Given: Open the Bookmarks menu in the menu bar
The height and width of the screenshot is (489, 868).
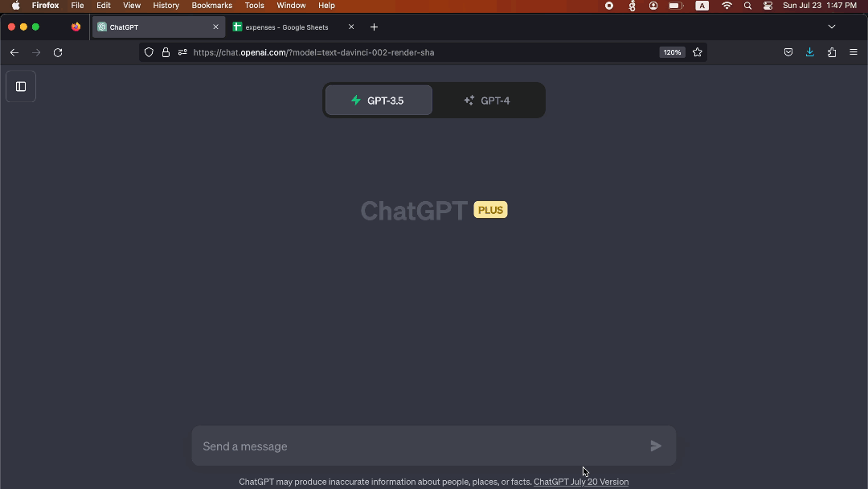Looking at the screenshot, I should click(x=211, y=6).
